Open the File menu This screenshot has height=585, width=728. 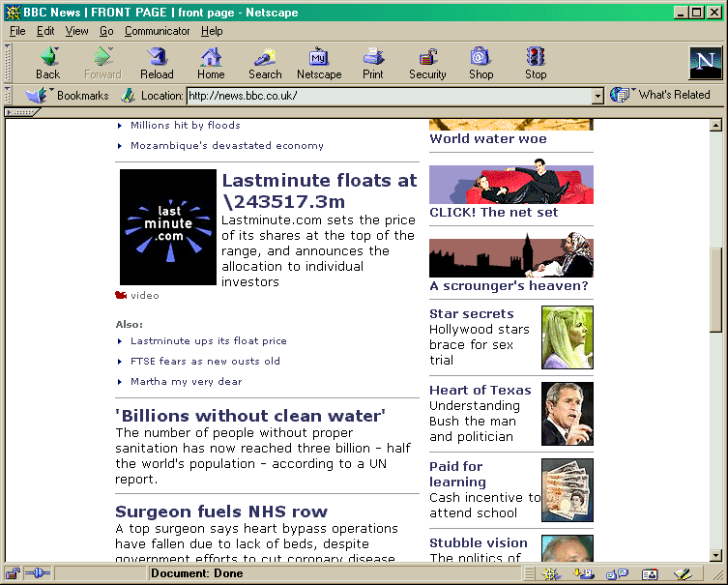tap(17, 31)
